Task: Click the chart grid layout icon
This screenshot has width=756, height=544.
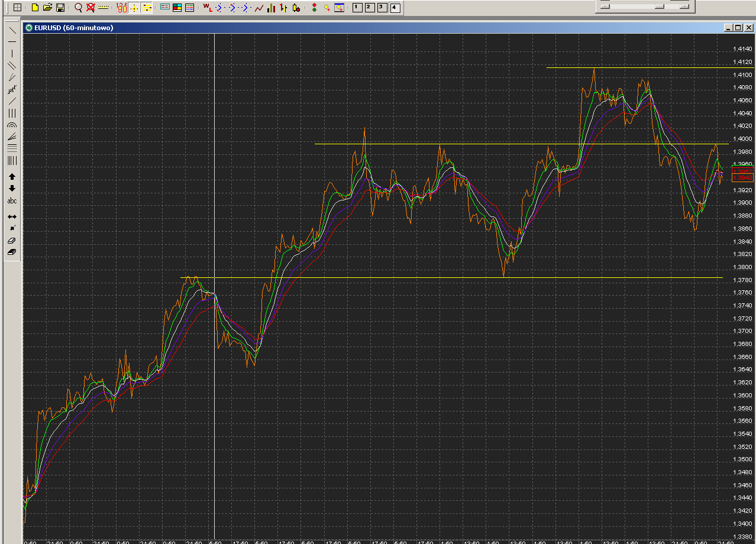Action: tap(18, 8)
